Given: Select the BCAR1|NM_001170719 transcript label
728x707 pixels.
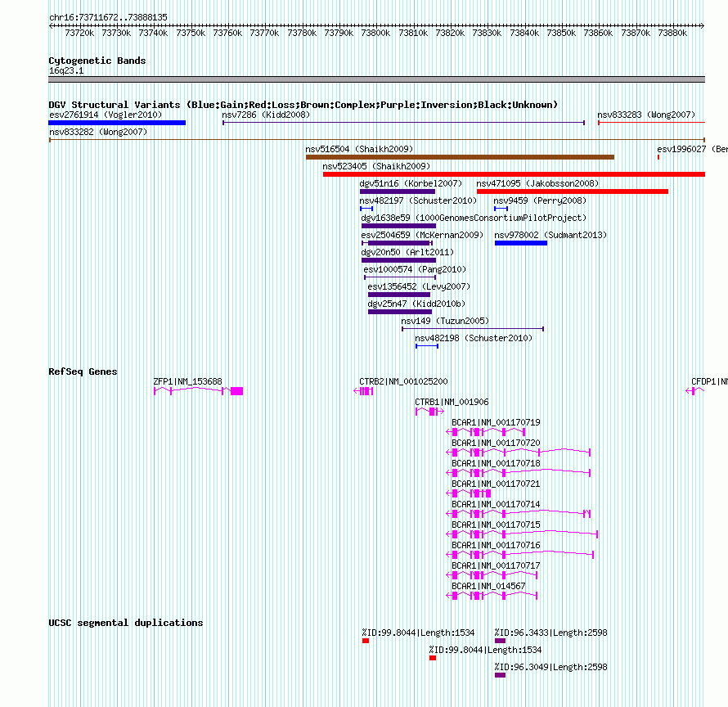Looking at the screenshot, I should [x=496, y=422].
